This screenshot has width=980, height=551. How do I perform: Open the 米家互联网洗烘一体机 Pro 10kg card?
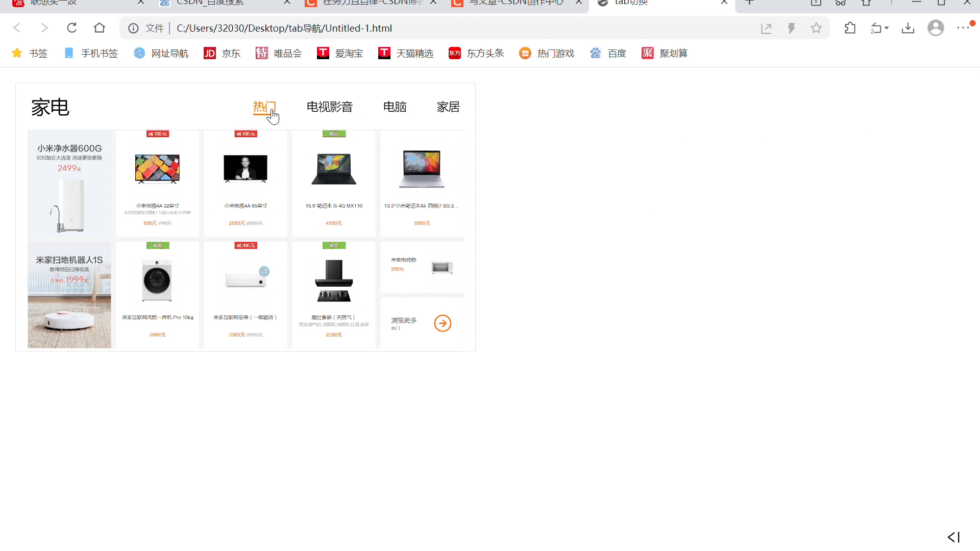coord(158,295)
